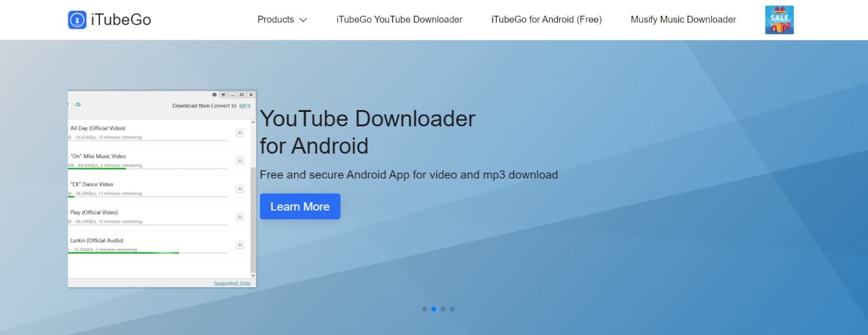Open settings gear in the downloader window
868x335 pixels.
coord(214,94)
